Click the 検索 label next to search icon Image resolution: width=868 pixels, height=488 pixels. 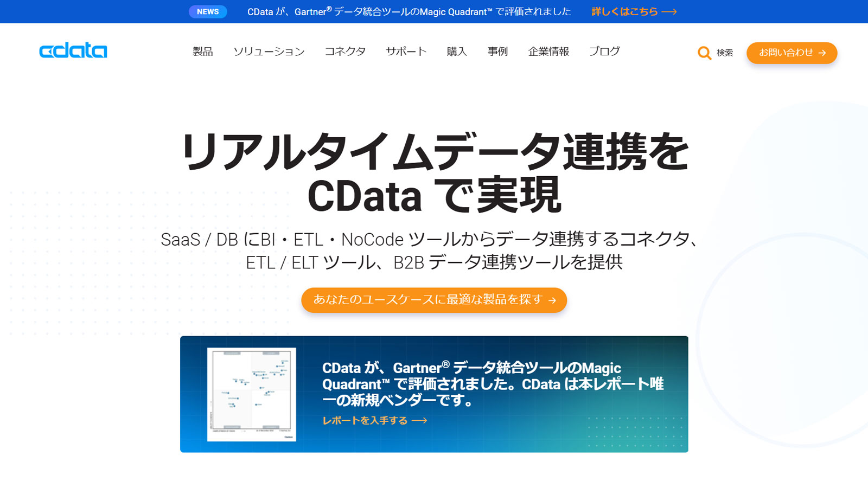point(725,53)
